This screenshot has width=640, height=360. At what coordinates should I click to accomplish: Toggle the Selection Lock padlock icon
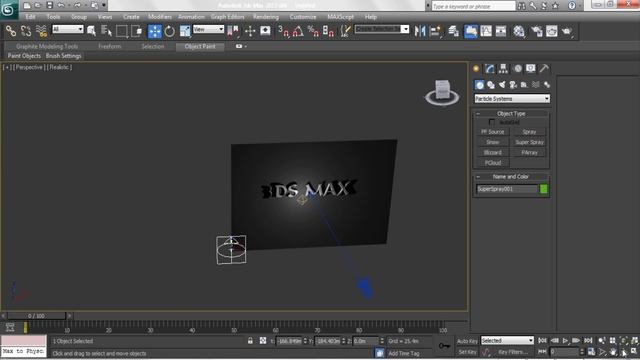250,340
